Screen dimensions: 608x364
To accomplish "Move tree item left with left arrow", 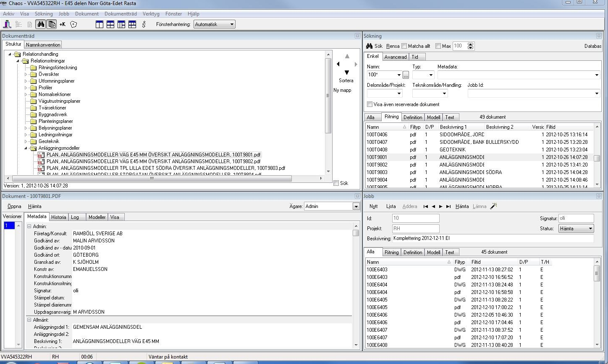I will pyautogui.click(x=338, y=64).
